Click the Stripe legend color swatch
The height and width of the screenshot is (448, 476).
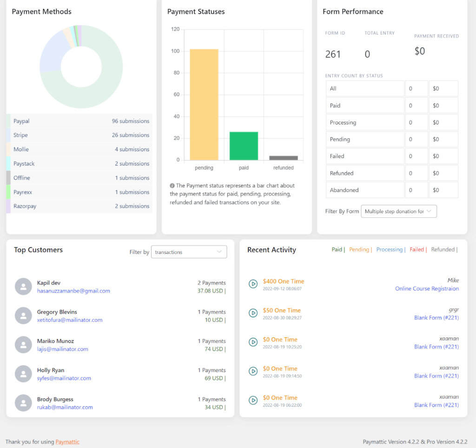pos(8,135)
